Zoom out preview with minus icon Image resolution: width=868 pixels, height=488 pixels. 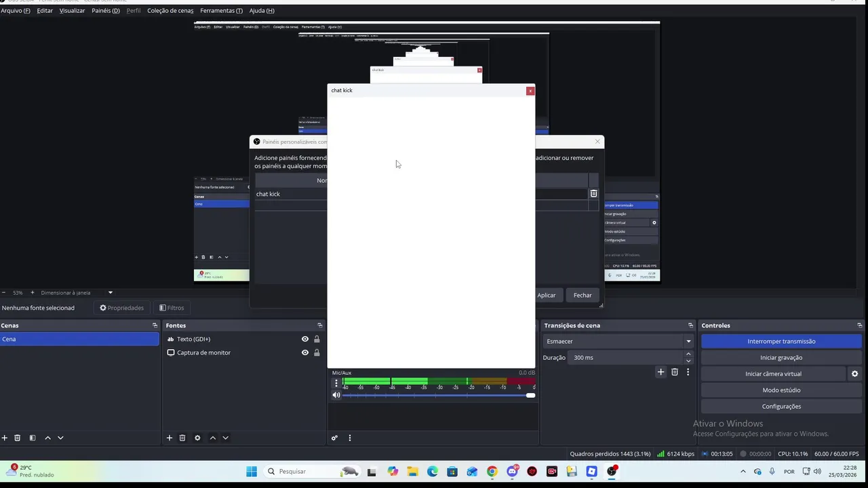click(x=3, y=293)
